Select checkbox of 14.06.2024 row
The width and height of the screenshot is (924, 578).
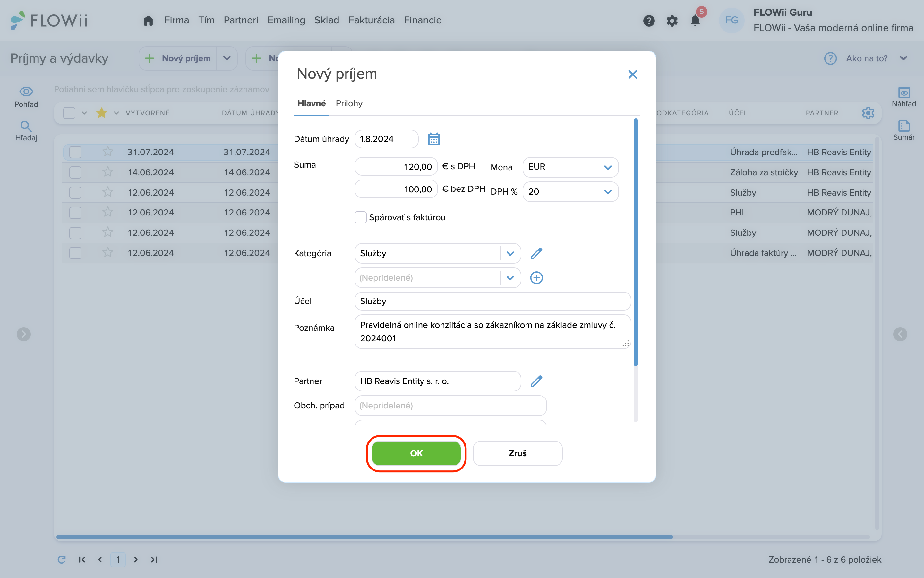coord(75,172)
